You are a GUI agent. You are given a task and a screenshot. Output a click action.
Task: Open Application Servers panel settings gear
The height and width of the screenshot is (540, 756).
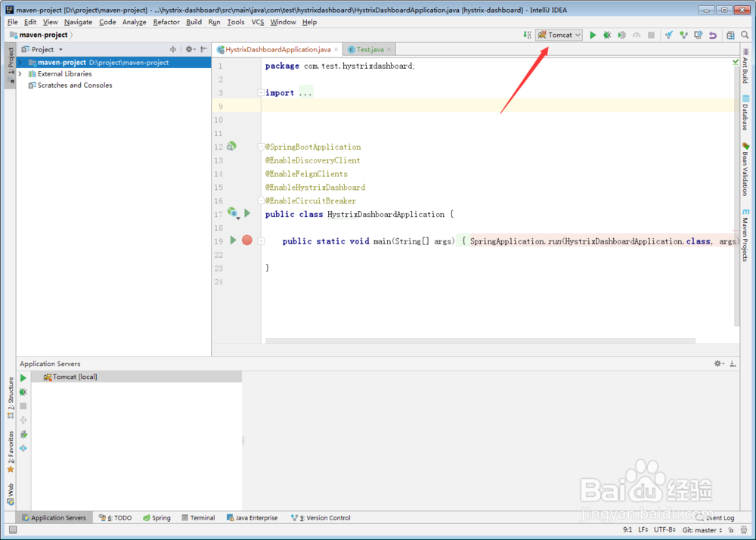[718, 364]
